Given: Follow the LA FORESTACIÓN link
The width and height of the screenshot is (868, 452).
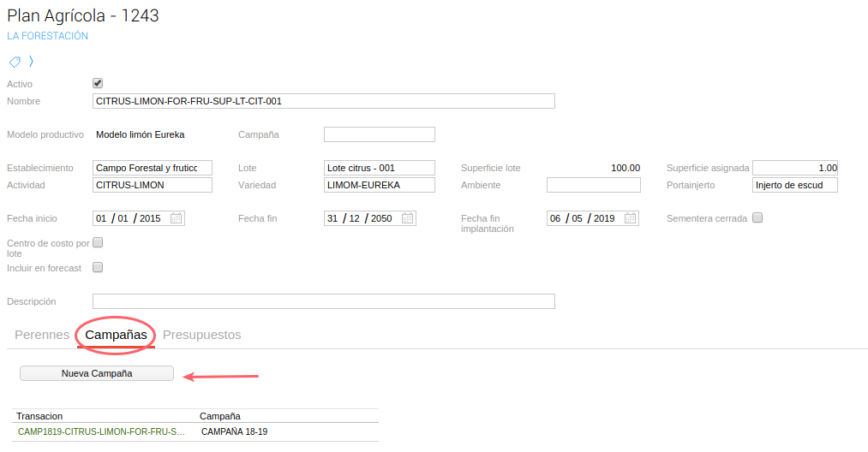Looking at the screenshot, I should tap(47, 36).
